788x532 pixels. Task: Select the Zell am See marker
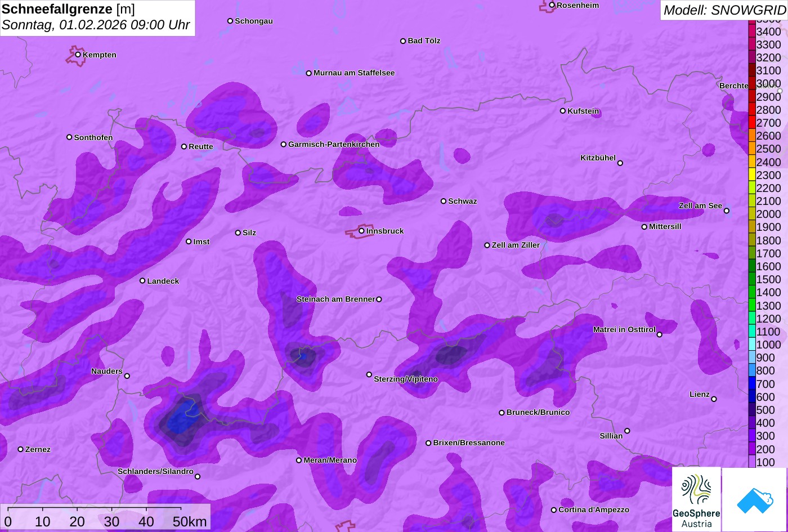pyautogui.click(x=727, y=211)
